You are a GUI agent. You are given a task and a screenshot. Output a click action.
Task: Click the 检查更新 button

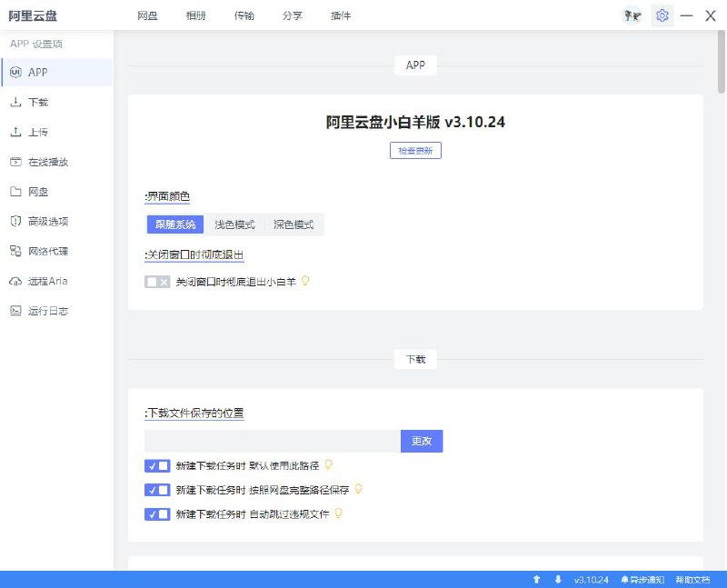[414, 151]
